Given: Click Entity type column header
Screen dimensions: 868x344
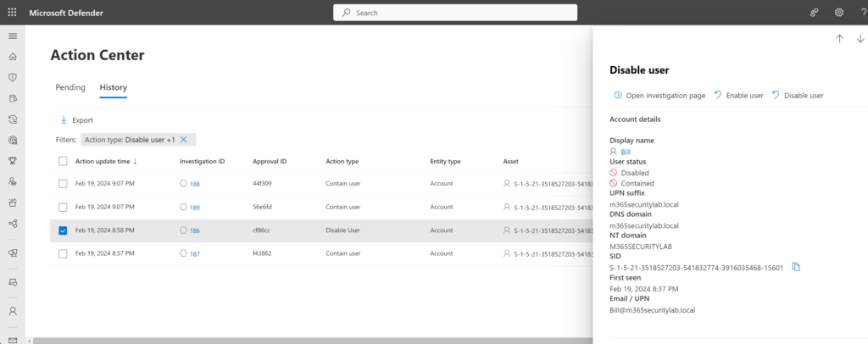Looking at the screenshot, I should click(446, 162).
